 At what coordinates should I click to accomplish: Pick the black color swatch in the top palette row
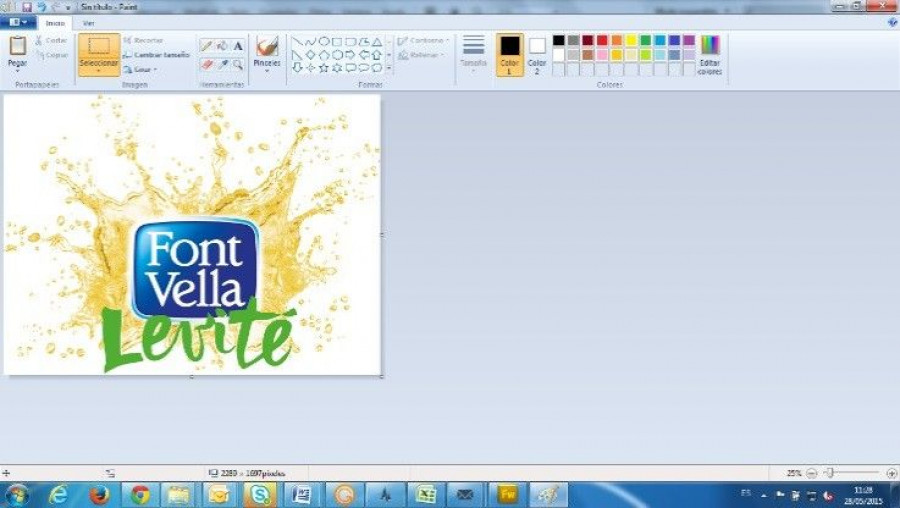point(558,40)
